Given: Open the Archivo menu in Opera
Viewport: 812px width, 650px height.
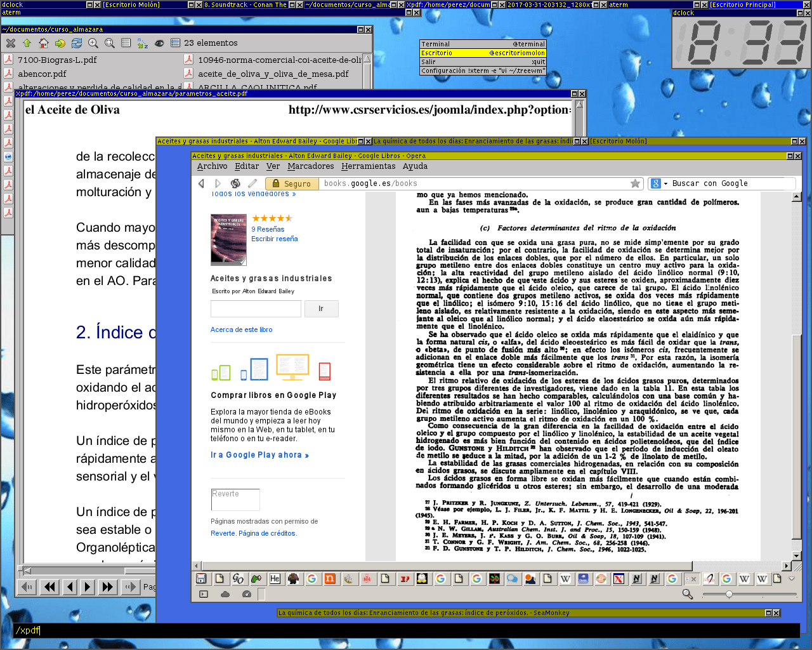Looking at the screenshot, I should [x=212, y=166].
